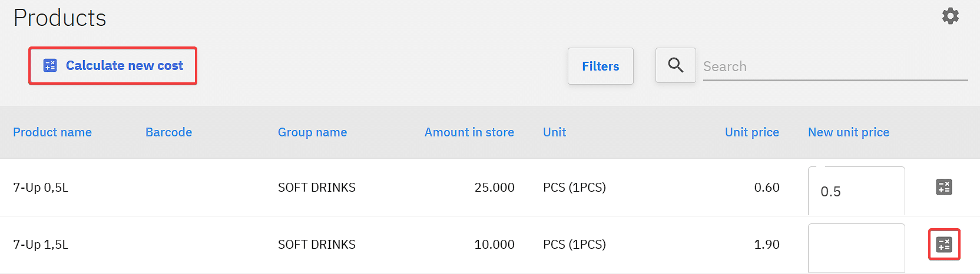The height and width of the screenshot is (274, 980).
Task: Select the 7-Up 0,5L product name
Action: pos(41,188)
